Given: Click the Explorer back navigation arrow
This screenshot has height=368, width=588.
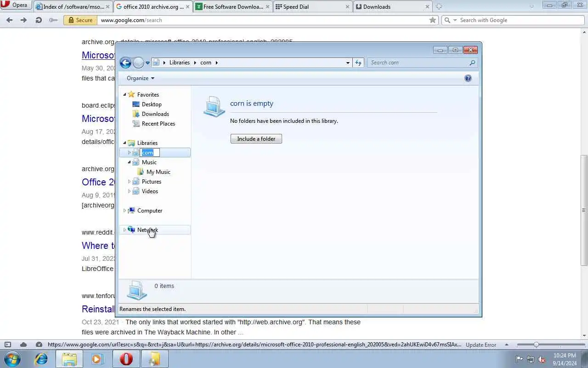Looking at the screenshot, I should (125, 63).
